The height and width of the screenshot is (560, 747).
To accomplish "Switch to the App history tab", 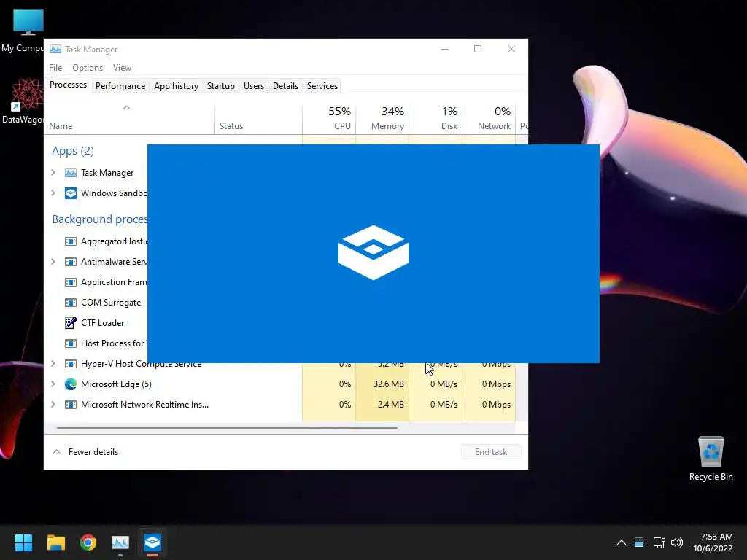I will coord(176,86).
